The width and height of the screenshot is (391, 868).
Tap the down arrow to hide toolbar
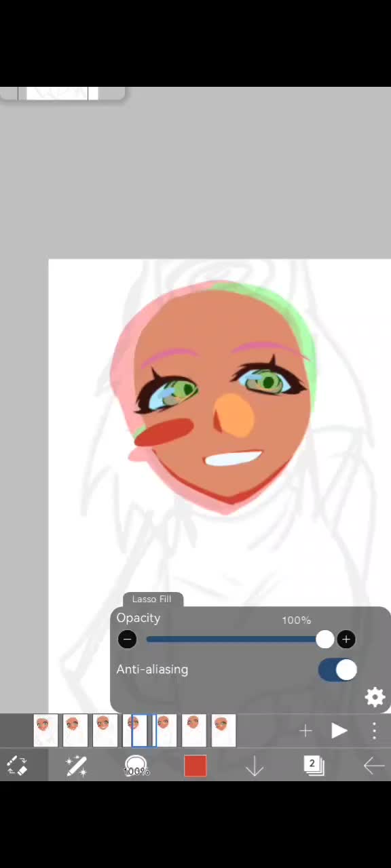pos(255,766)
